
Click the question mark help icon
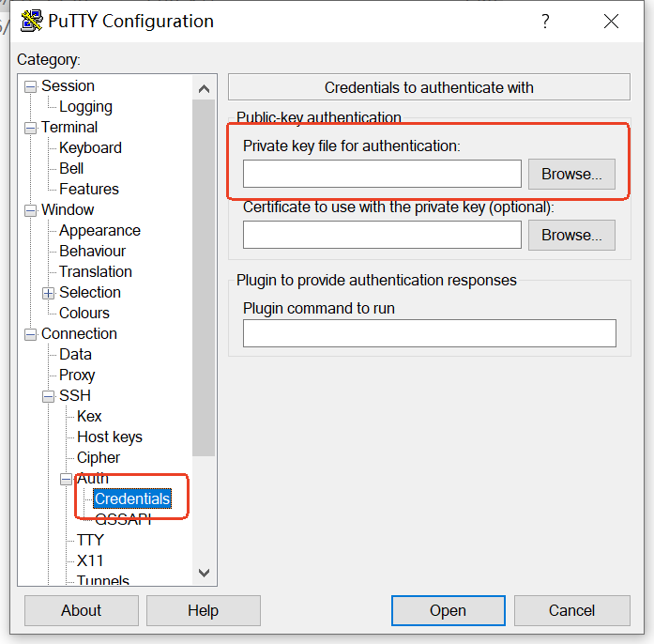[545, 22]
